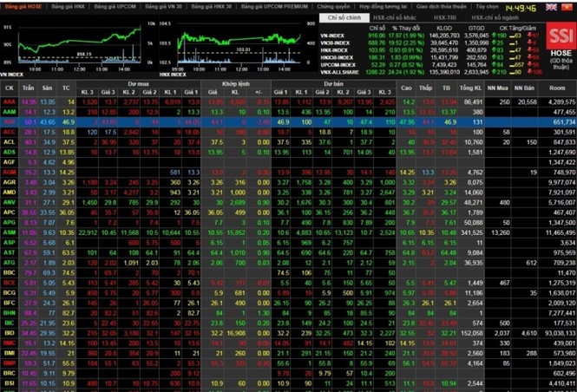Select HSX-chỉ số ngành tab
Viewport: 577px width, 392px height.
click(495, 17)
